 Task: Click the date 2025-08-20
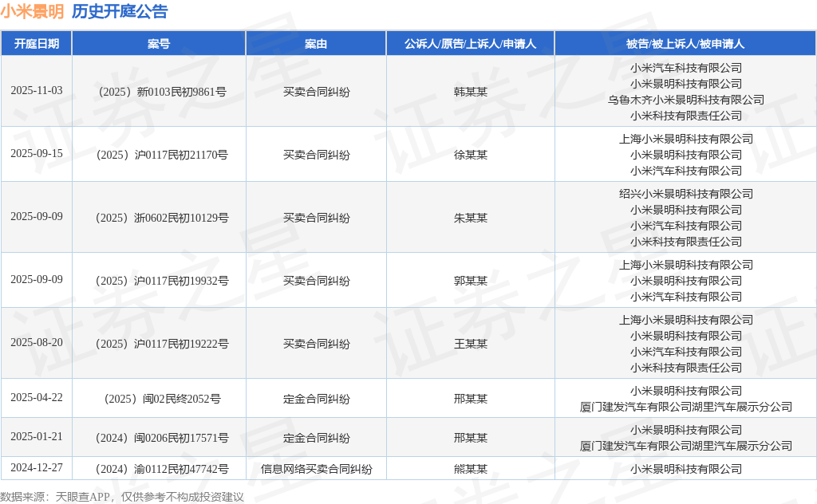pos(37,343)
